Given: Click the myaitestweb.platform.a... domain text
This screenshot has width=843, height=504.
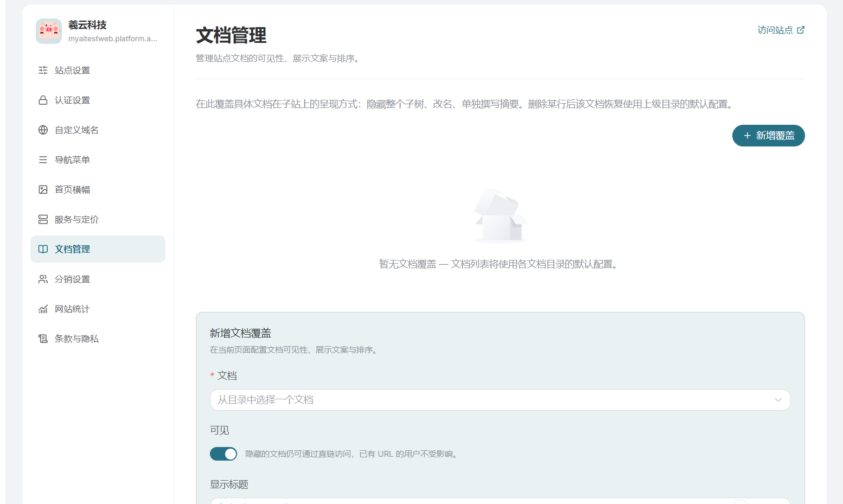Looking at the screenshot, I should pos(113,39).
